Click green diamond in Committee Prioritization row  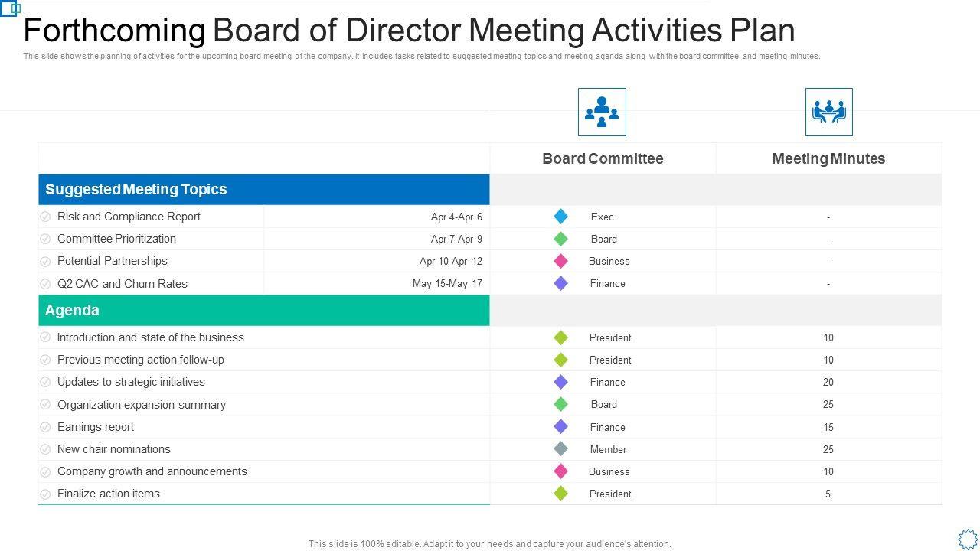tap(561, 239)
